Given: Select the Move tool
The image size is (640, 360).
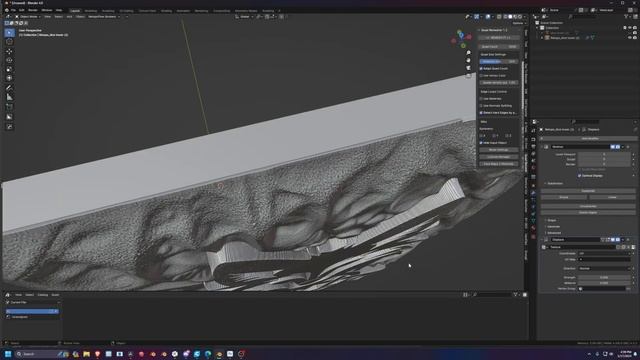Looking at the screenshot, I should [x=9, y=51].
